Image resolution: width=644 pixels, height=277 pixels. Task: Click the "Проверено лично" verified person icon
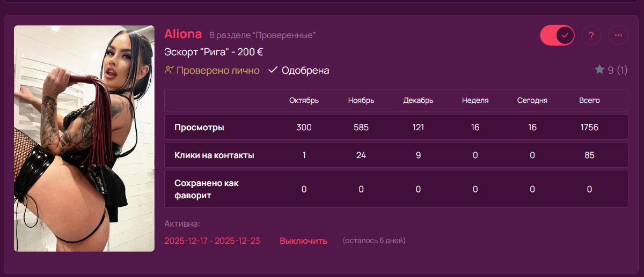point(170,70)
